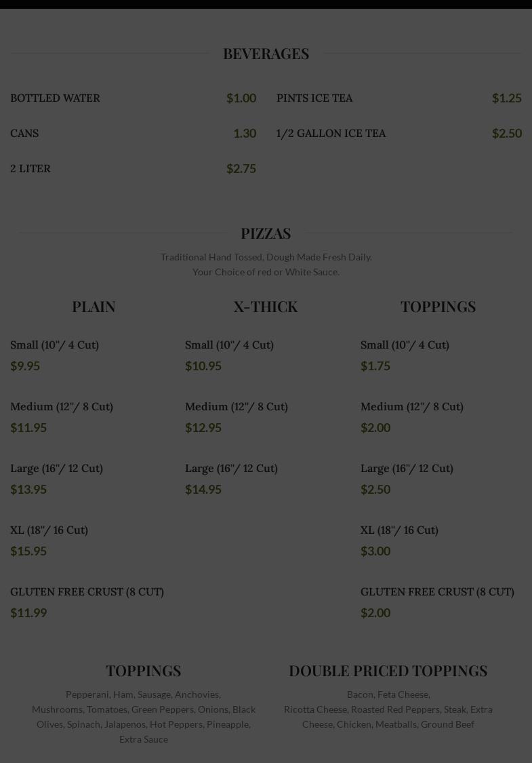This screenshot has width=532, height=763.
Task: Click the $15.95 XL plain pizza price
Action: point(28,551)
